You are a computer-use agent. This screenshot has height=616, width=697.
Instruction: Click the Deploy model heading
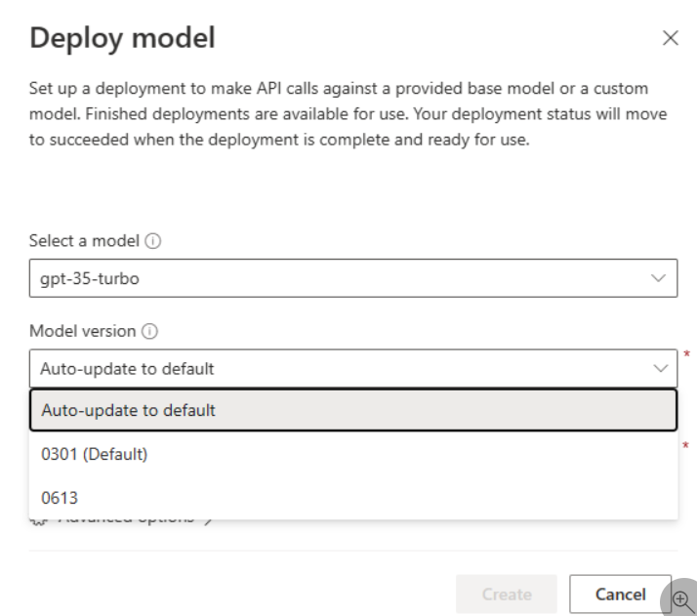coord(122,38)
